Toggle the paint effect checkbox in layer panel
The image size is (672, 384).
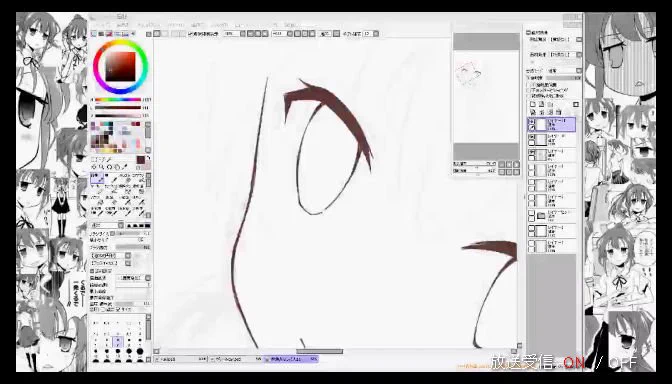[x=528, y=33]
